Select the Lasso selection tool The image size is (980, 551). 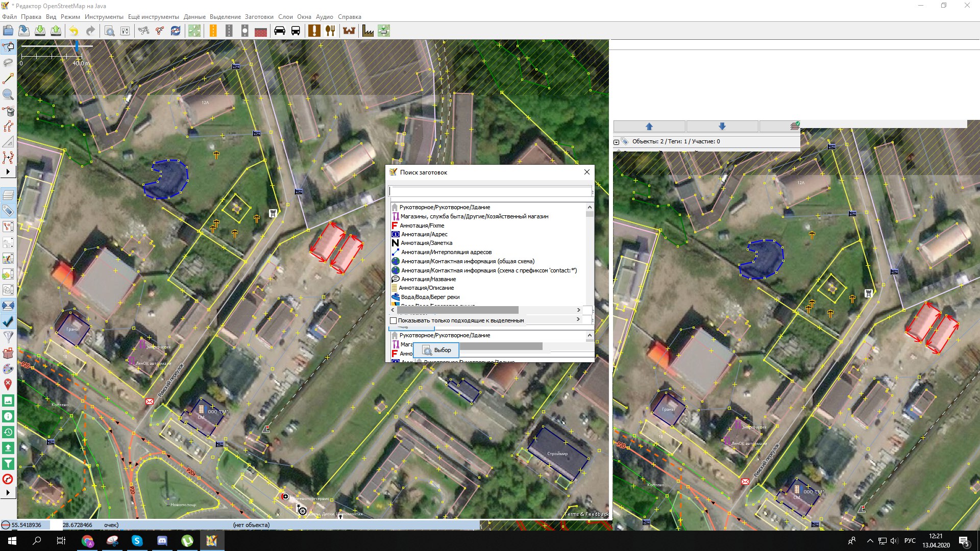(x=8, y=63)
